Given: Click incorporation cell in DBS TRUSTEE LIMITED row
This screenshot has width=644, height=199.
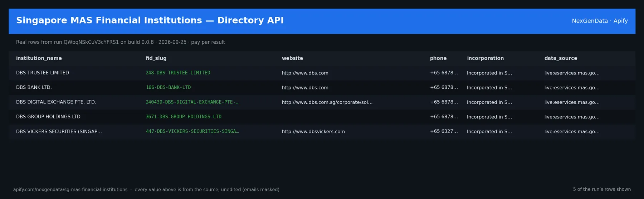Looking at the screenshot, I should pyautogui.click(x=489, y=73).
